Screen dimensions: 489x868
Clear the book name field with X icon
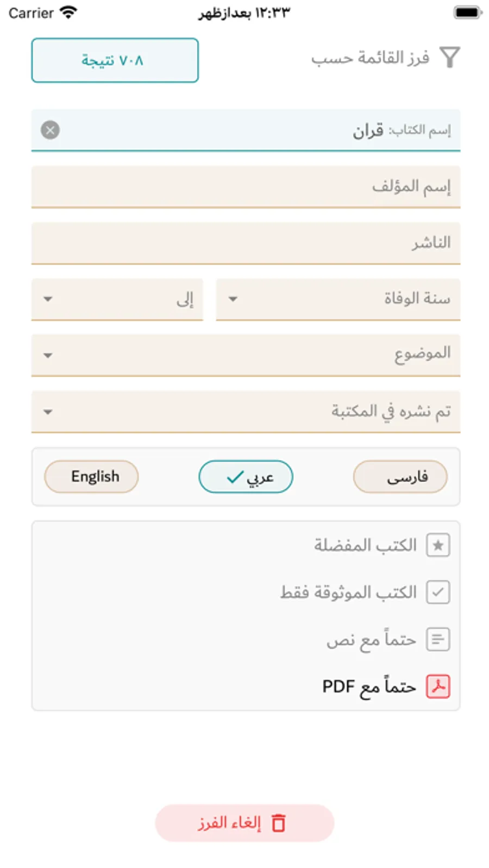(x=51, y=130)
